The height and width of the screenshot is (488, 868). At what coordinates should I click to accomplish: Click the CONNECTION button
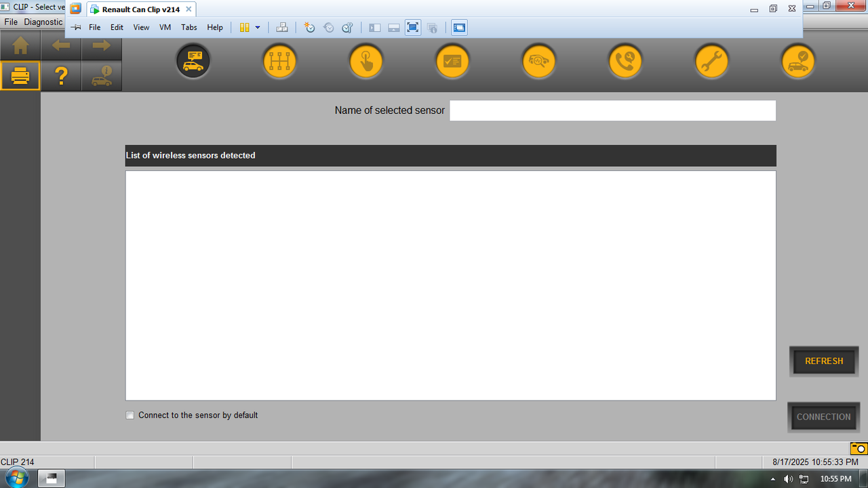click(x=823, y=417)
